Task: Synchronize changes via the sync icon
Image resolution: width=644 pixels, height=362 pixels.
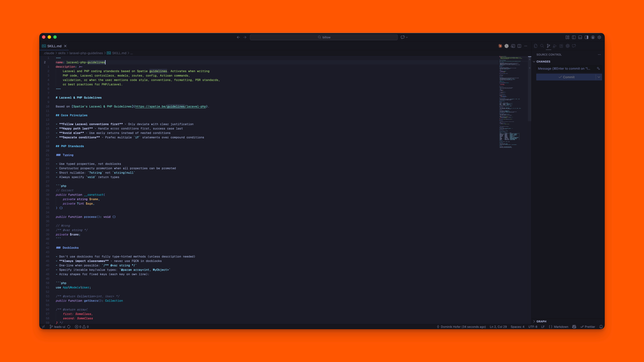Action: tap(69, 327)
